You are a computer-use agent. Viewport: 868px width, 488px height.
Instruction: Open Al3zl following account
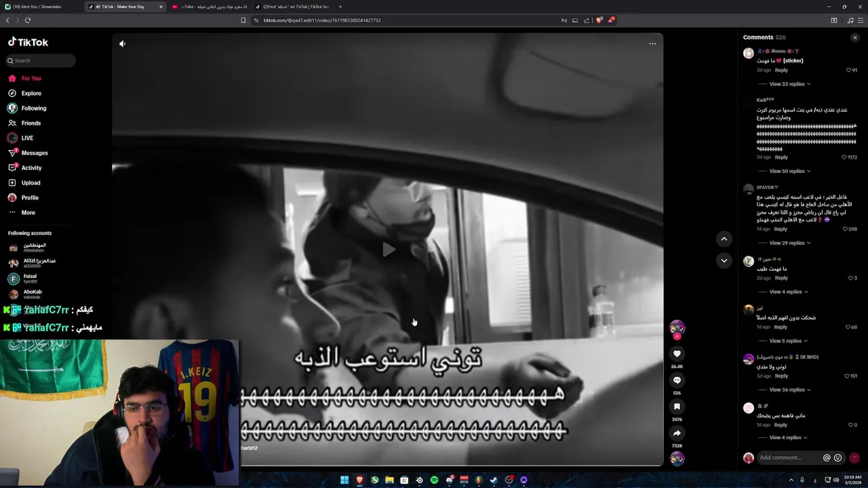(x=33, y=263)
